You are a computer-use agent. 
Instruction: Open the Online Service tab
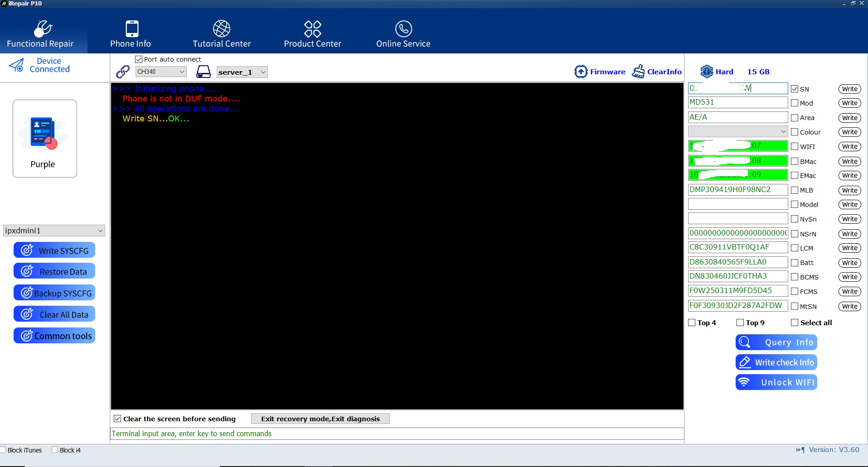pyautogui.click(x=403, y=34)
